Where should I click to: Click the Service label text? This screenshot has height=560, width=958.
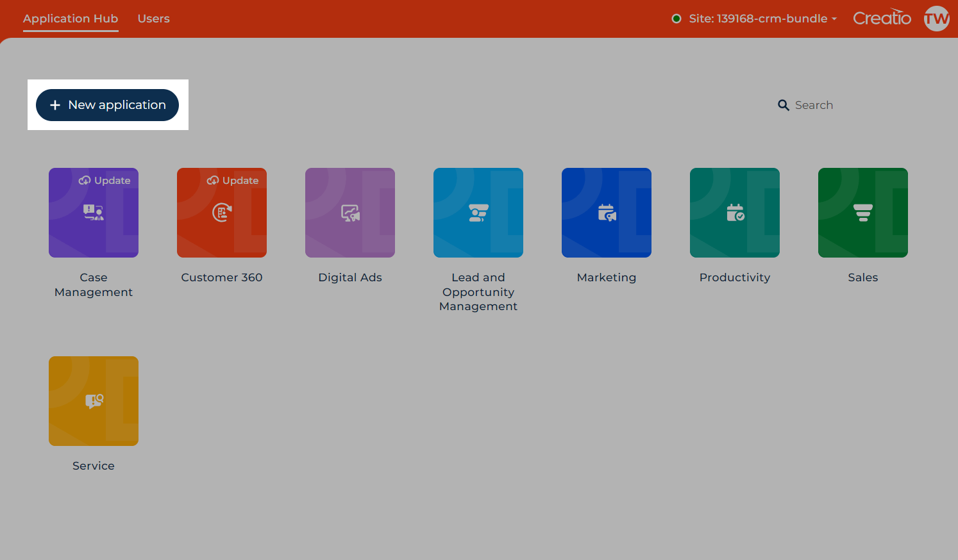94,466
